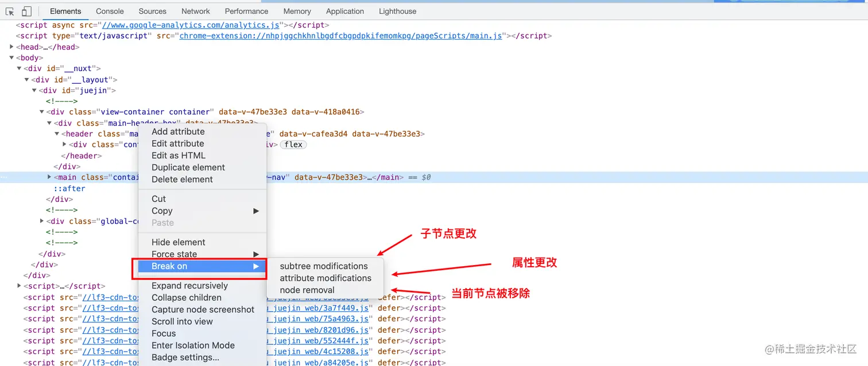Expand the global-co… div node

(42, 221)
